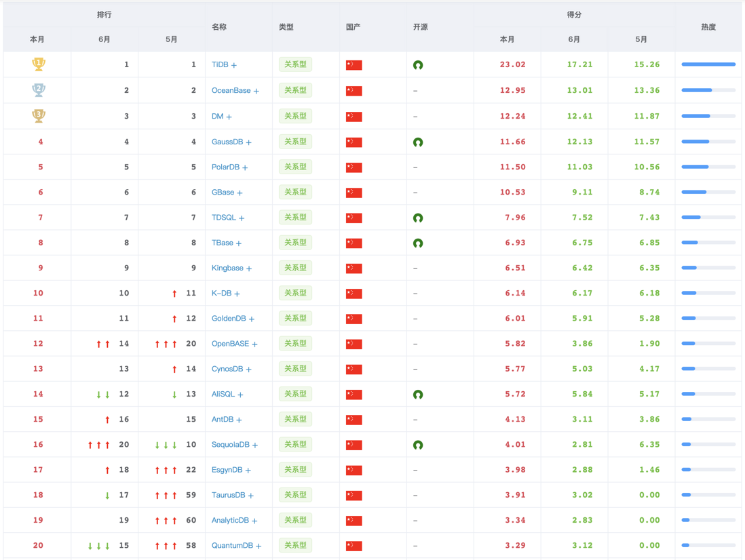This screenshot has height=560, width=745.
Task: Click the score 23.02 for TiDB
Action: click(513, 64)
